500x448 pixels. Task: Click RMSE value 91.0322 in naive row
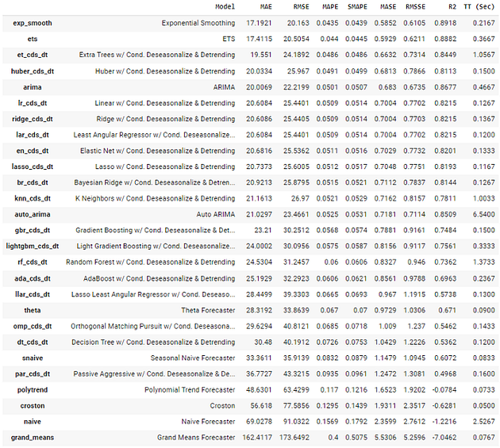[x=296, y=422]
